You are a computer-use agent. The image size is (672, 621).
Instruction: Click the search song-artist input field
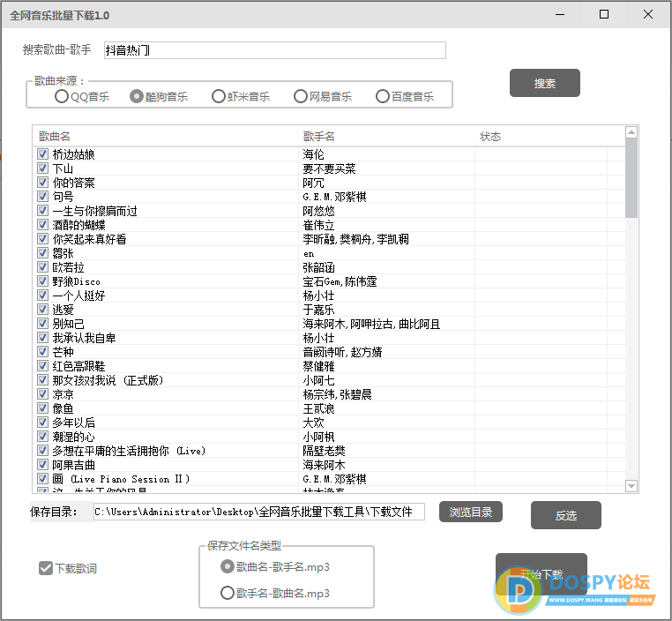[x=274, y=50]
